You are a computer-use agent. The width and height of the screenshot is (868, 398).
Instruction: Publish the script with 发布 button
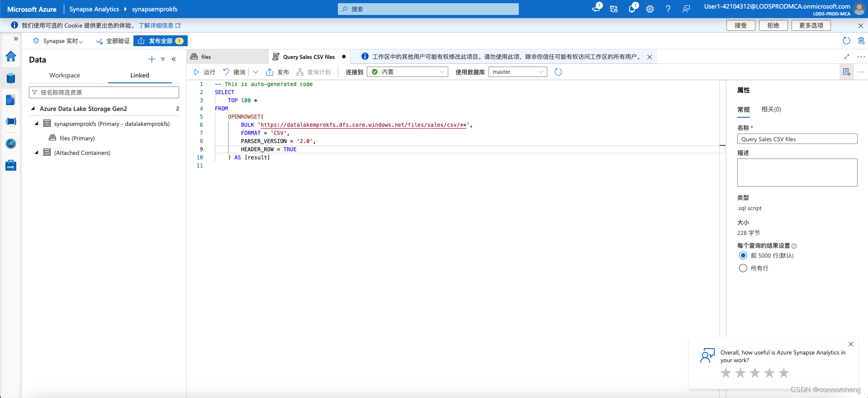278,72
